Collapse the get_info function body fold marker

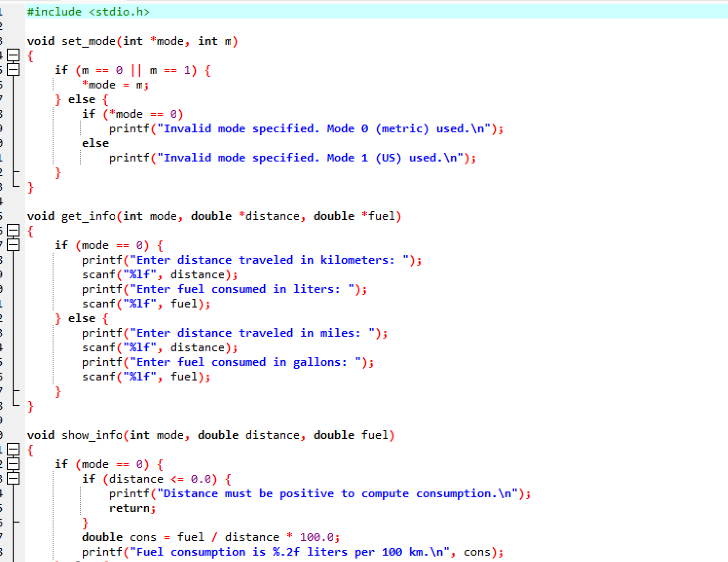point(13,231)
